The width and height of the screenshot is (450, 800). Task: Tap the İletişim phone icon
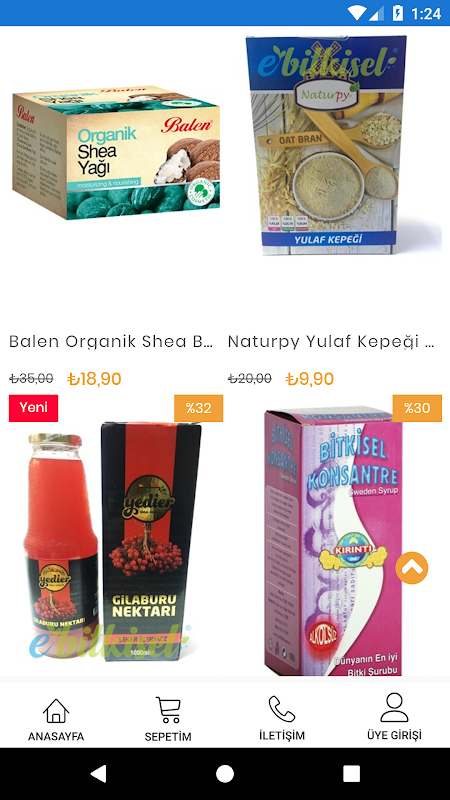tap(282, 709)
